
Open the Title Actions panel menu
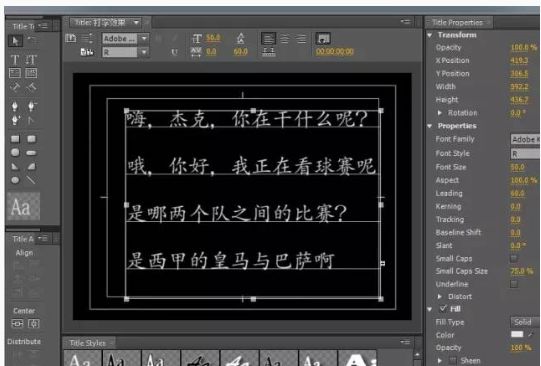43,238
